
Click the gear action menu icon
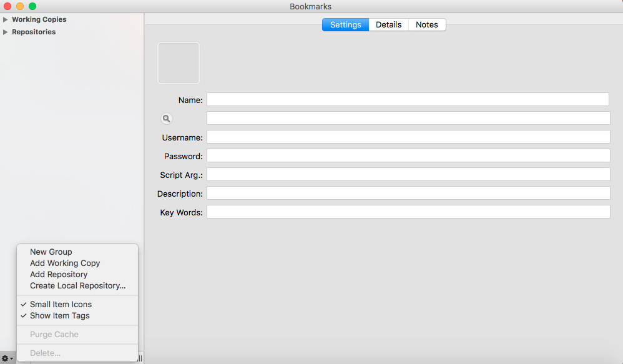[x=7, y=358]
